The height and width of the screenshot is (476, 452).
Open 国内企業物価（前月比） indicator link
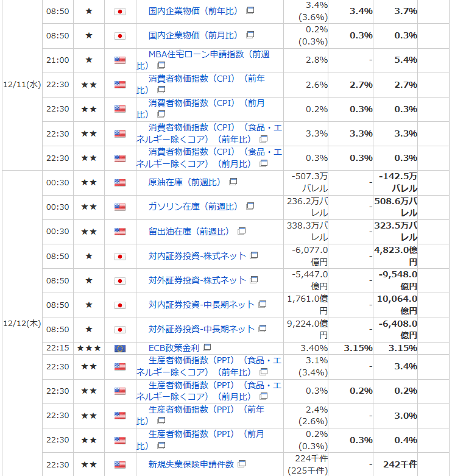coord(193,35)
